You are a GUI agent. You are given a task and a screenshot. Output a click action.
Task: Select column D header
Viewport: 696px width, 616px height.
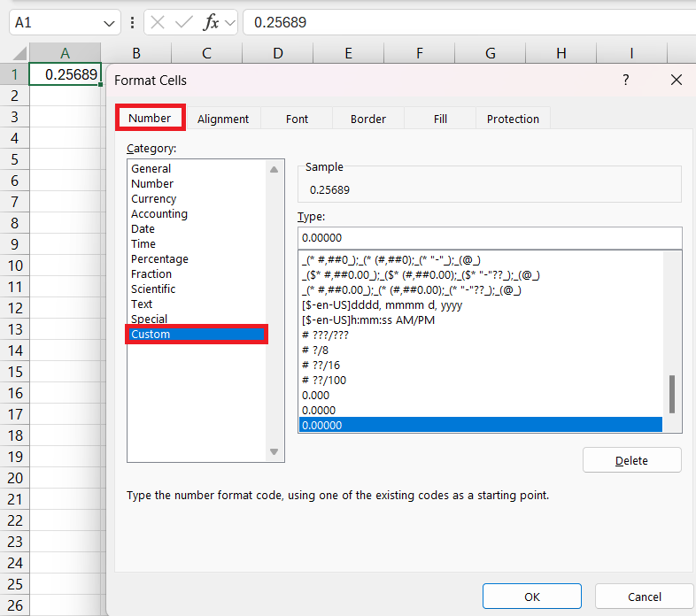[278, 53]
